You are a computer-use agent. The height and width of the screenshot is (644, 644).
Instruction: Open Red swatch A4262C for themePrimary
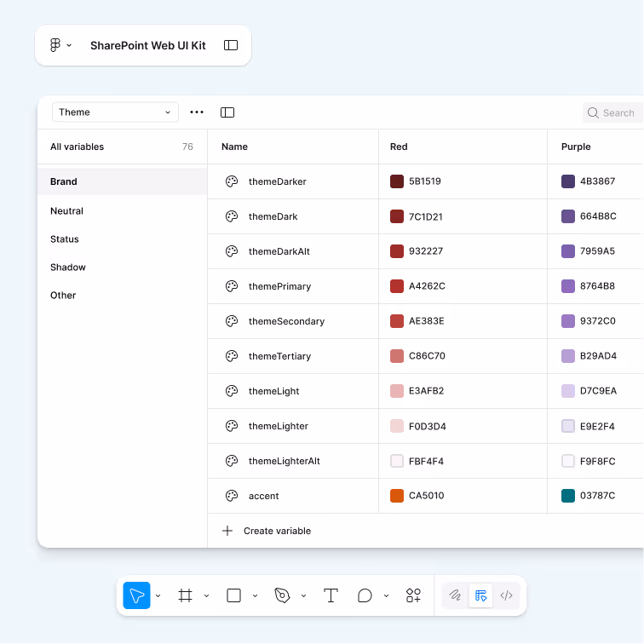397,286
